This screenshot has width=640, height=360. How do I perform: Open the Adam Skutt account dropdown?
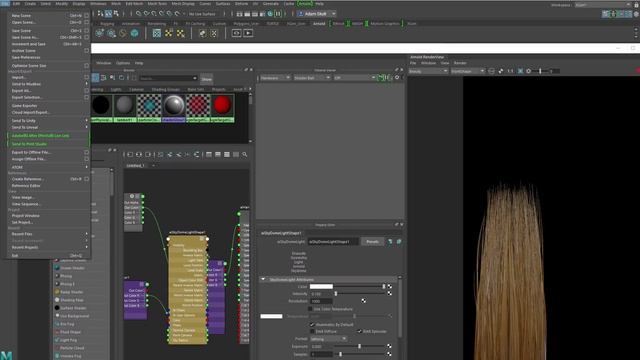(x=317, y=14)
